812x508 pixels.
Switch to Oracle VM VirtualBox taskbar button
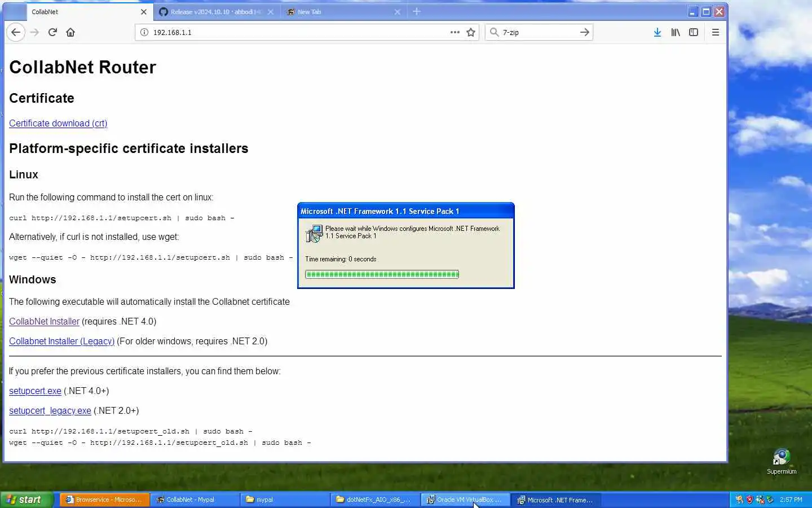465,500
